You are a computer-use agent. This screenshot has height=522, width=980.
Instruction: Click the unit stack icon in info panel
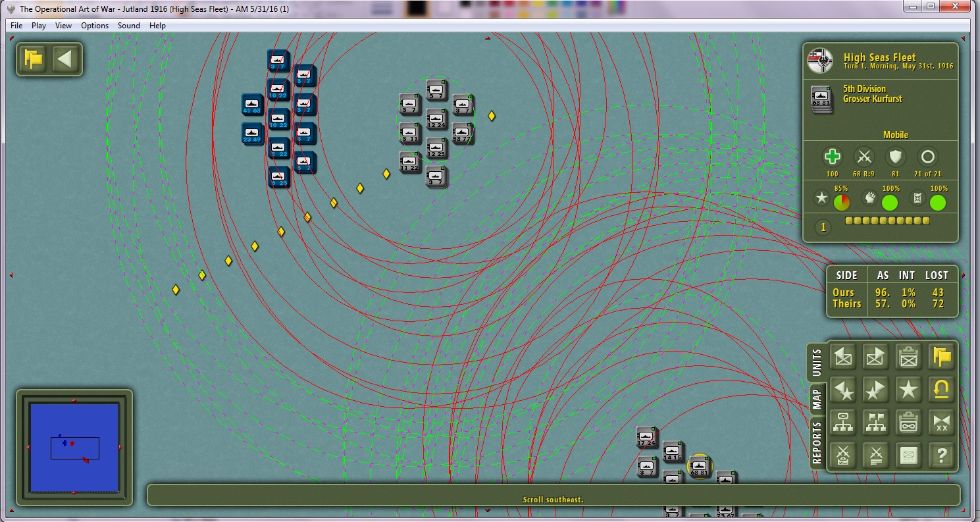822,100
